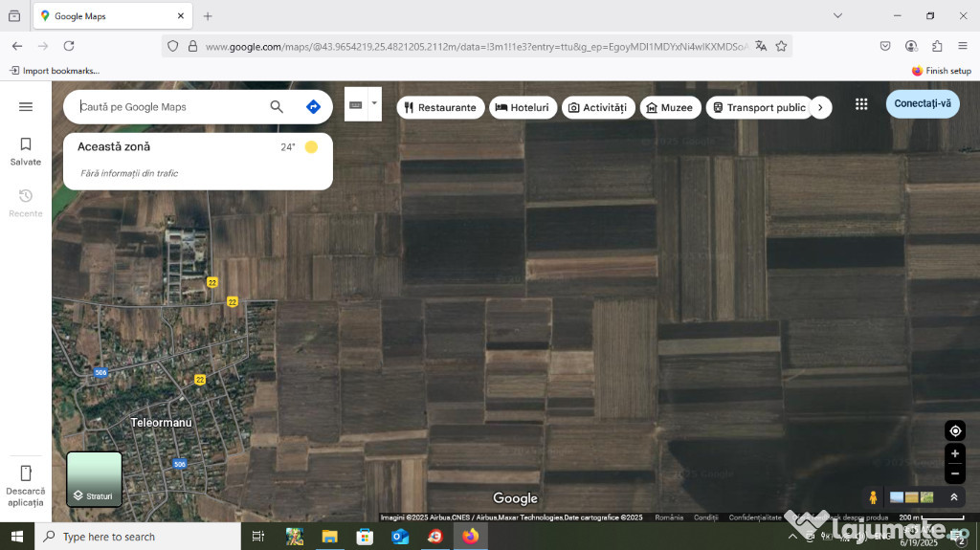Viewport: 980px width, 550px height.
Task: Click the search magnifier icon
Action: coord(277,107)
